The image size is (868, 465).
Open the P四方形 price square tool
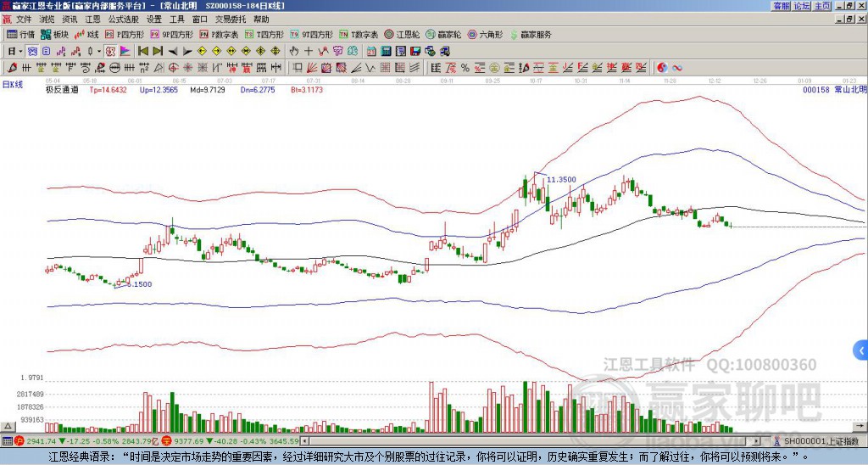click(125, 35)
